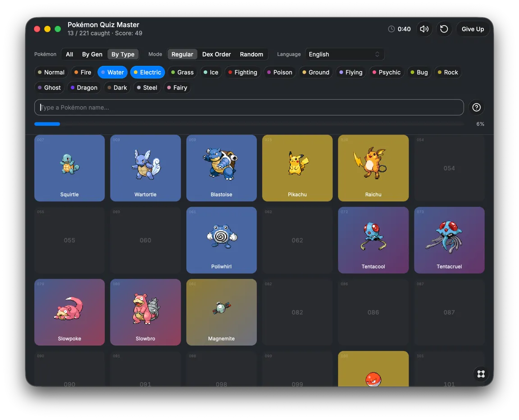Select the Tentacool card
Screen dimensions: 519x420
(373, 240)
